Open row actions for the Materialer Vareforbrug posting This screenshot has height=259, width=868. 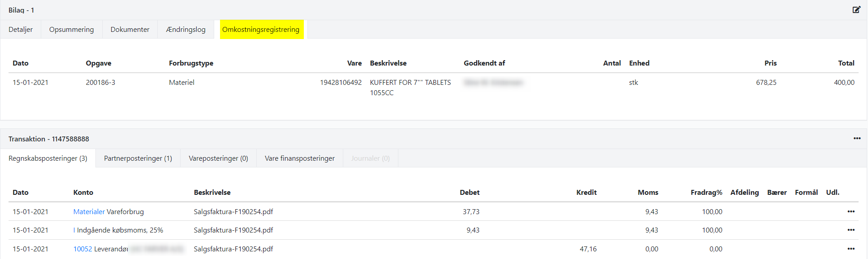pos(851,211)
